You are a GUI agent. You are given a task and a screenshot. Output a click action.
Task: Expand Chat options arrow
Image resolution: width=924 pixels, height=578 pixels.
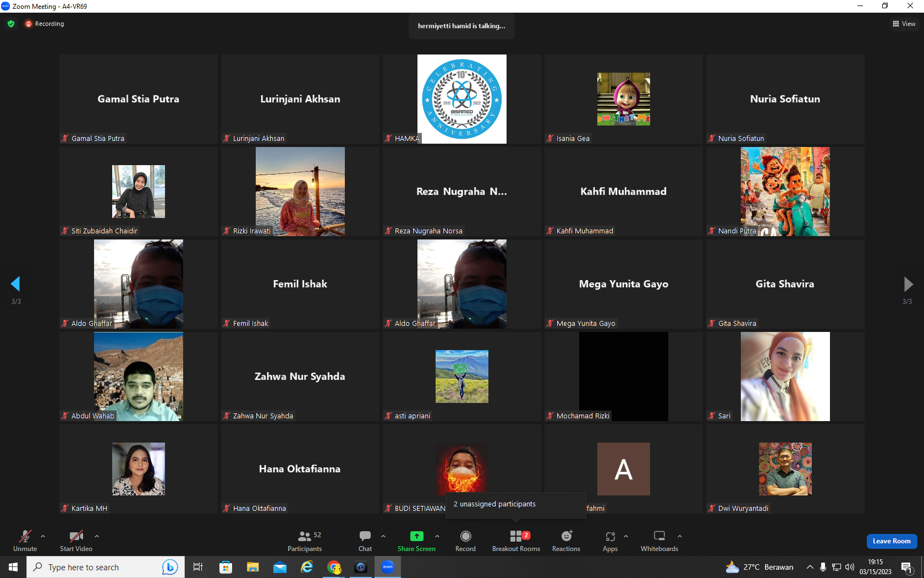pyautogui.click(x=383, y=536)
